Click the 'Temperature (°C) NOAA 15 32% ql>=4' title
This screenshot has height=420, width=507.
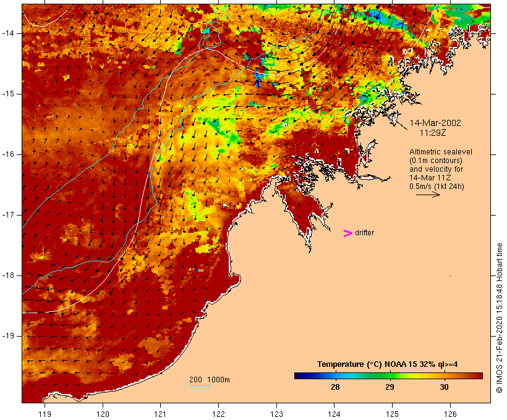coord(388,364)
